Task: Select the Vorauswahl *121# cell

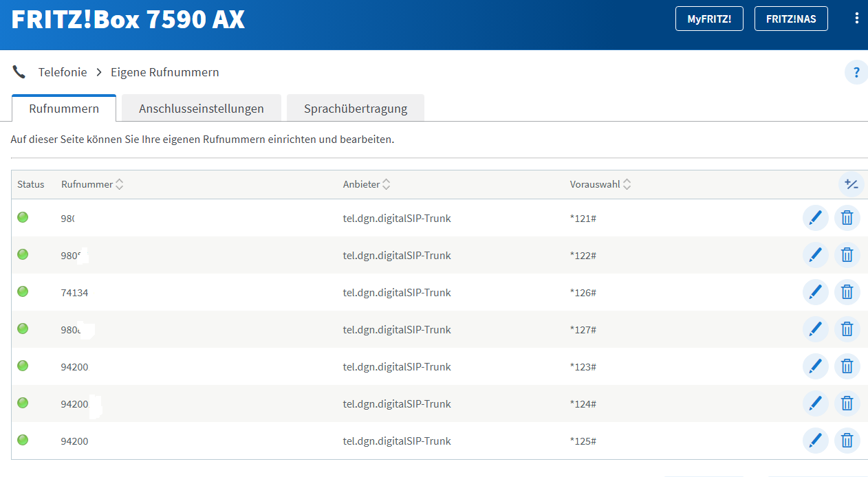Action: (583, 219)
